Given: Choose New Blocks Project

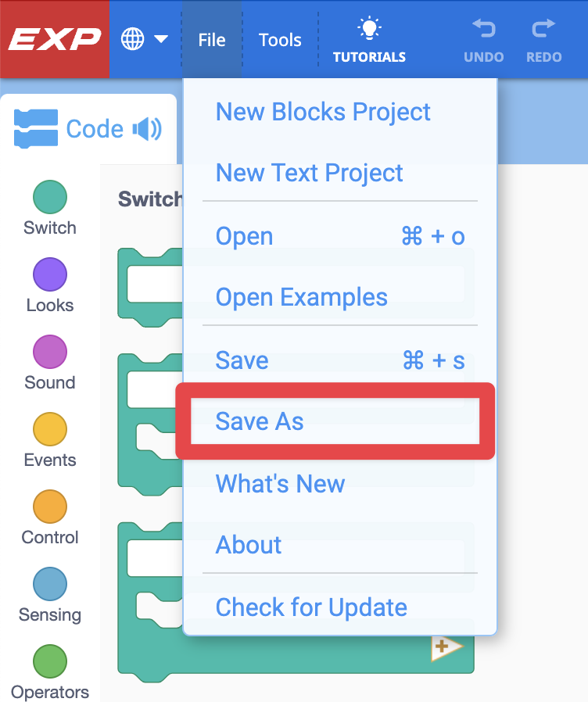Looking at the screenshot, I should pos(323,112).
